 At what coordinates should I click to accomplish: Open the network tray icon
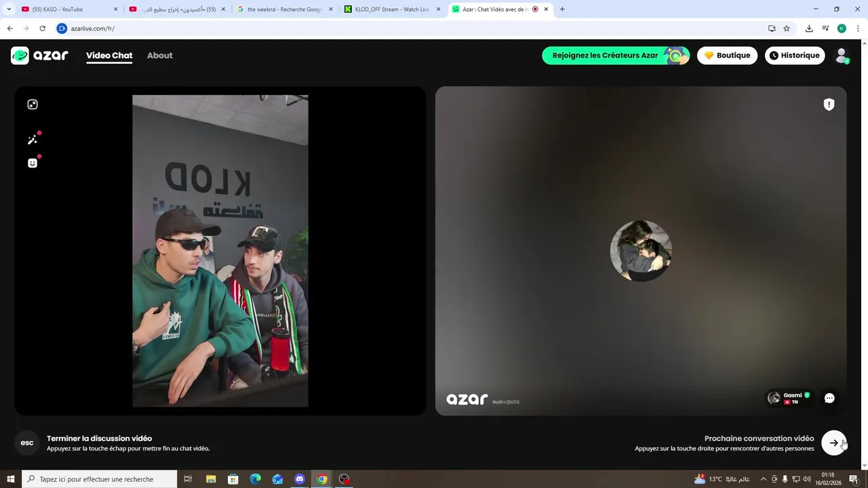(795, 479)
